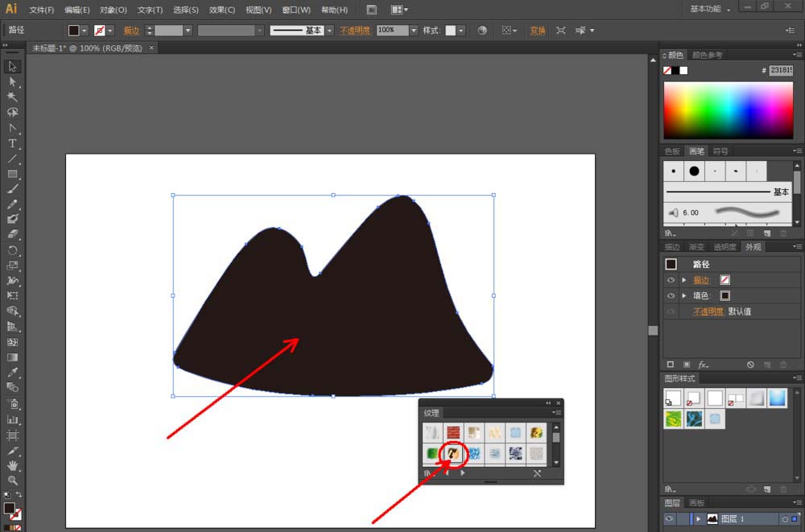This screenshot has width=805, height=532.
Task: Click the red brick texture swatch
Action: 453,433
